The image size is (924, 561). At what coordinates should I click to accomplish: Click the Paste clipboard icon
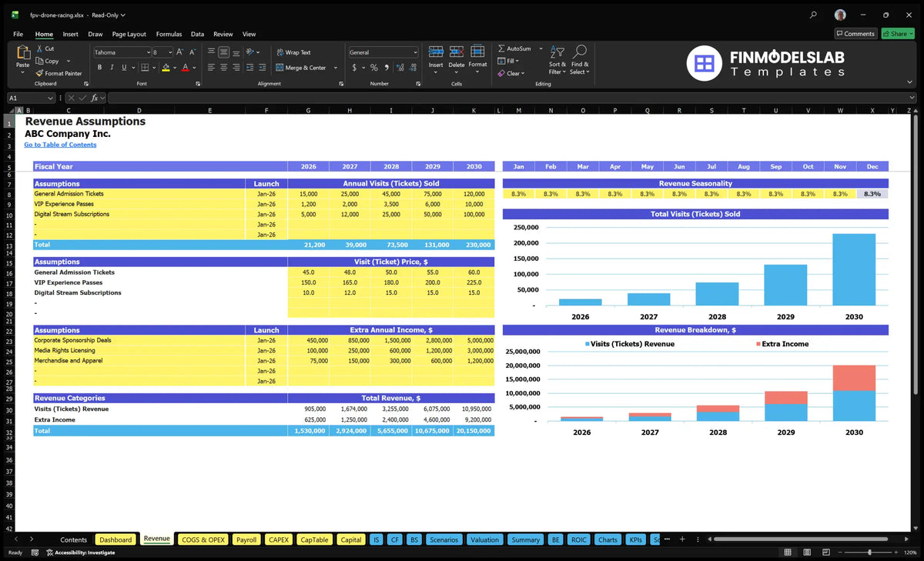pos(22,53)
